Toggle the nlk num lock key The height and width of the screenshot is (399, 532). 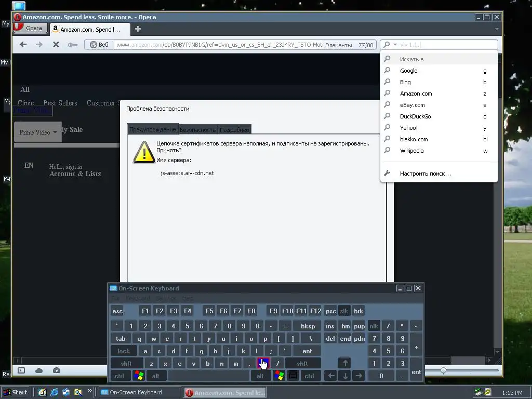(x=374, y=326)
